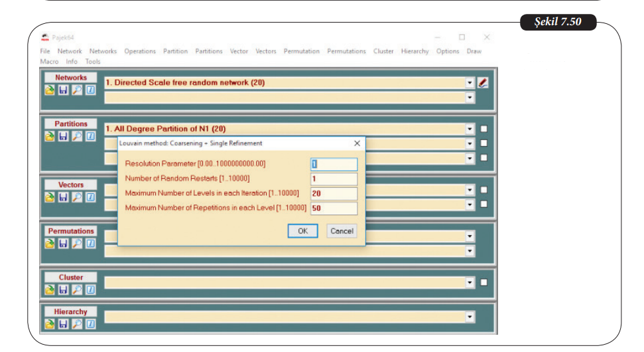The image size is (644, 352).
Task: Expand the first Permutations dropdown list
Action: tap(470, 236)
